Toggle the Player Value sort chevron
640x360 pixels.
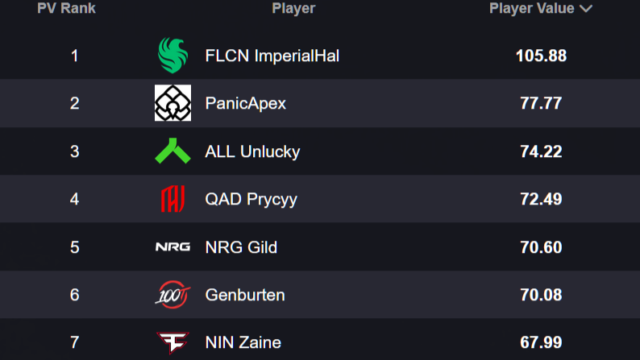pyautogui.click(x=586, y=9)
